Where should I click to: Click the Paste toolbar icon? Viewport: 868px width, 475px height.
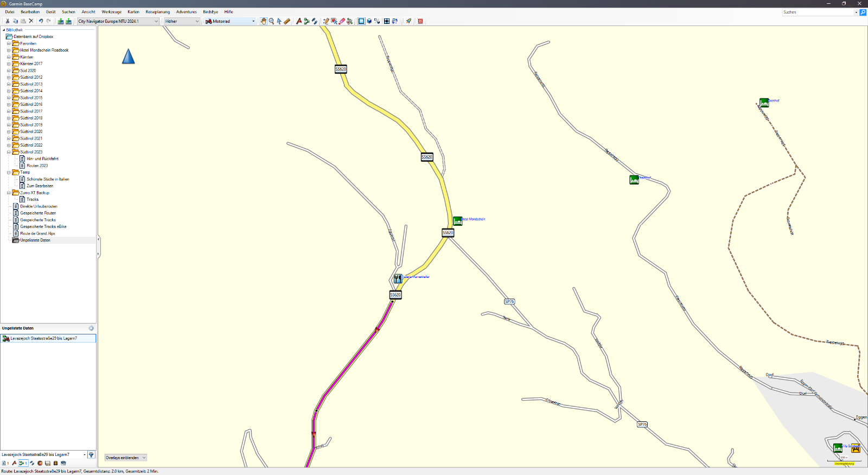tap(23, 21)
